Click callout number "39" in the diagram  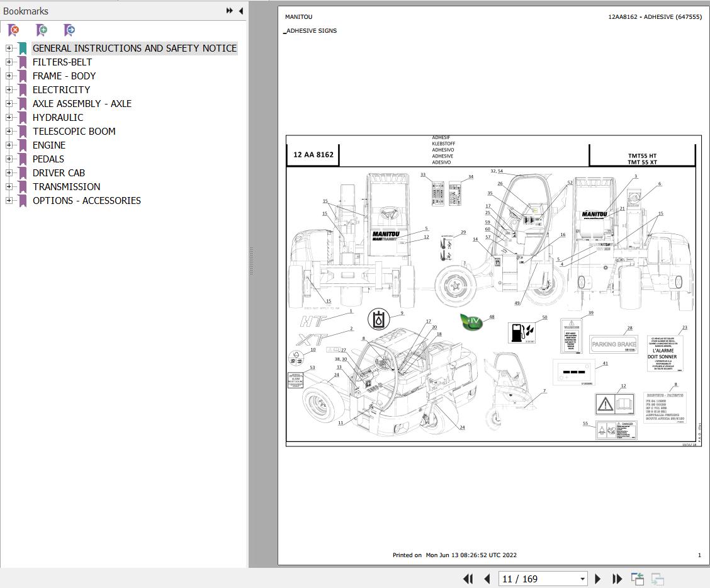(x=590, y=313)
